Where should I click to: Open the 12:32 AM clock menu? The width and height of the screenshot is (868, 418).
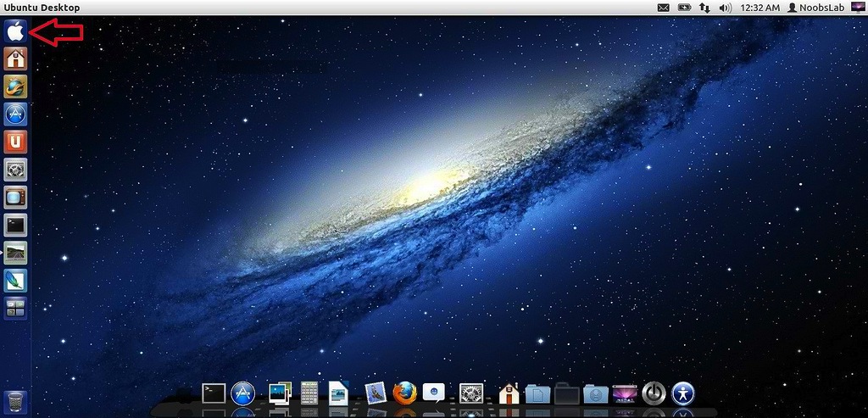[759, 8]
